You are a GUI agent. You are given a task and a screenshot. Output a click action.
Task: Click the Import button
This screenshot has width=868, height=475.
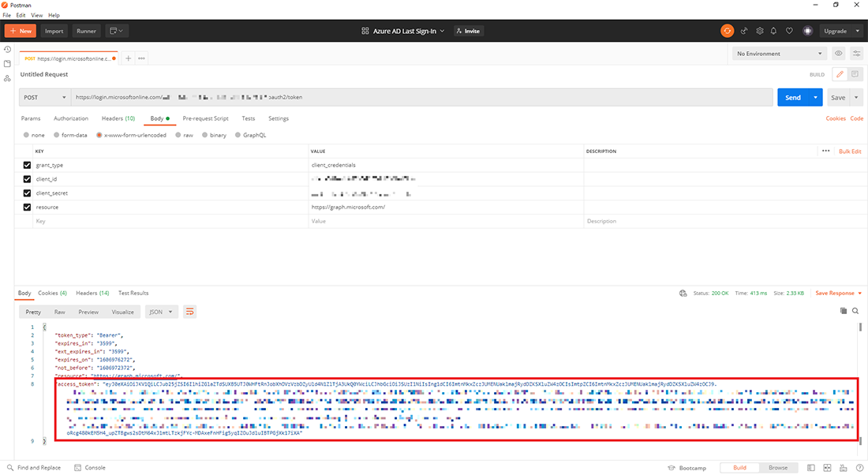coord(54,31)
